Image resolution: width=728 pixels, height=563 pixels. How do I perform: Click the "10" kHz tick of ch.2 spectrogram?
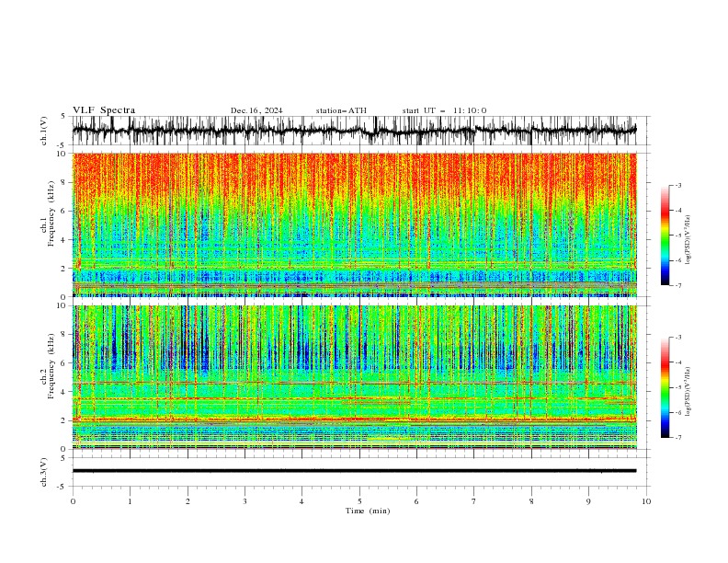61,305
